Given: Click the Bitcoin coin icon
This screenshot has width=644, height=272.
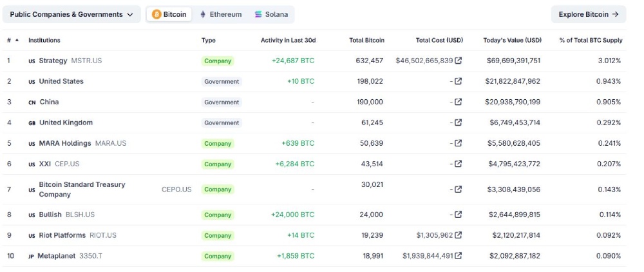Looking at the screenshot, I should point(156,14).
